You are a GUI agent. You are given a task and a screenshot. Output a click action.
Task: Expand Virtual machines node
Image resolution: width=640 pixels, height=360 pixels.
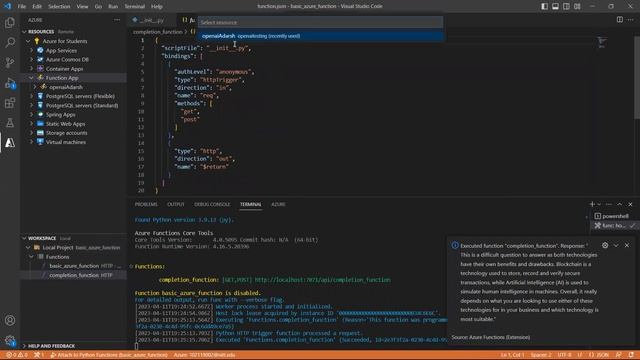[x=31, y=142]
